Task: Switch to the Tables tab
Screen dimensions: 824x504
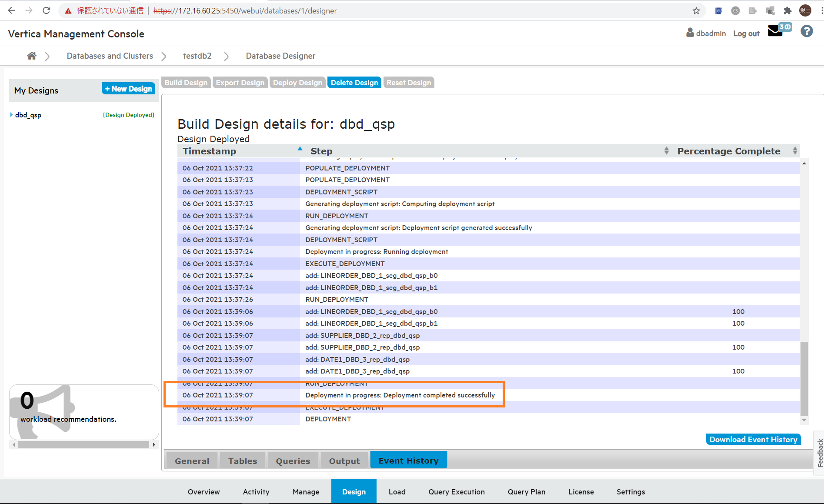Action: click(243, 461)
